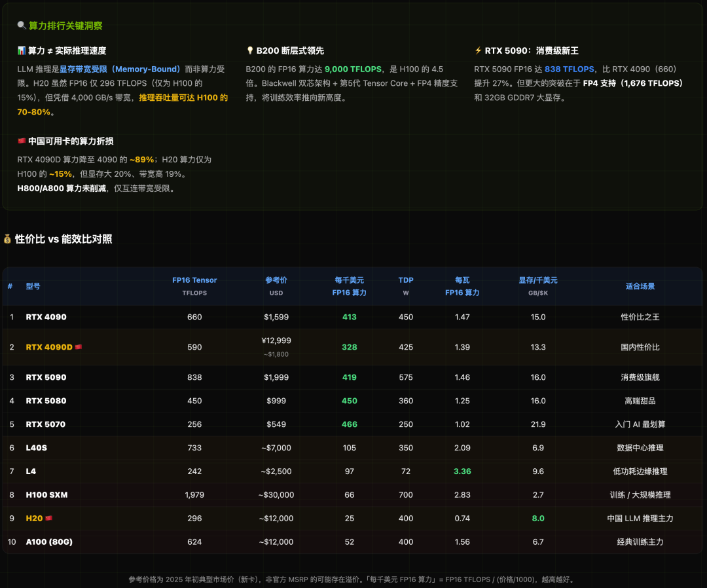Click the ~$7,000 price cell
The width and height of the screenshot is (707, 588).
(x=276, y=447)
